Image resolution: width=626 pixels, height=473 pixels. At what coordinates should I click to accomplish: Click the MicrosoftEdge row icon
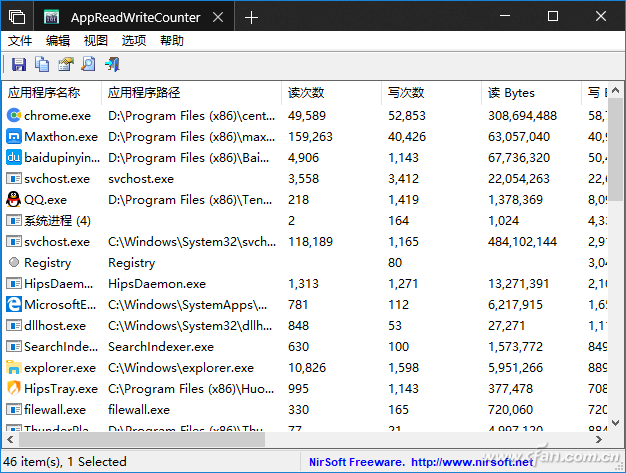pos(14,305)
